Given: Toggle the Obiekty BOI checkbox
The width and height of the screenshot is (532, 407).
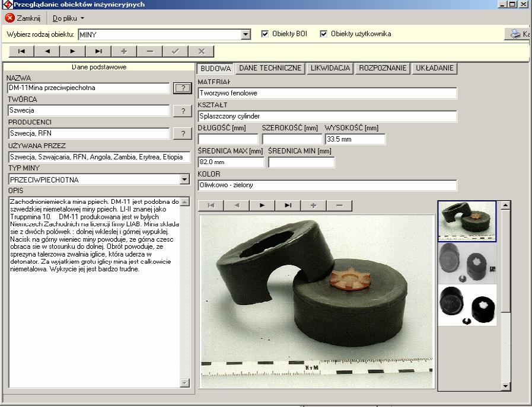Looking at the screenshot, I should [x=265, y=34].
